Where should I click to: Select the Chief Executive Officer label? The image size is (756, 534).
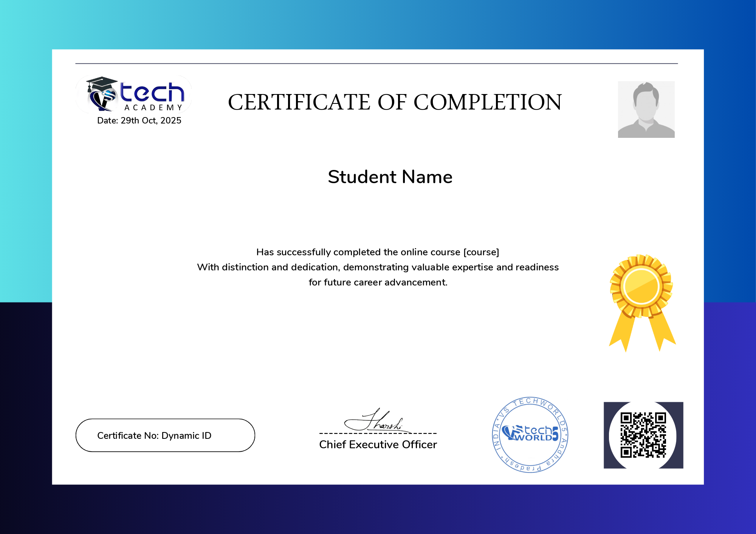(378, 444)
